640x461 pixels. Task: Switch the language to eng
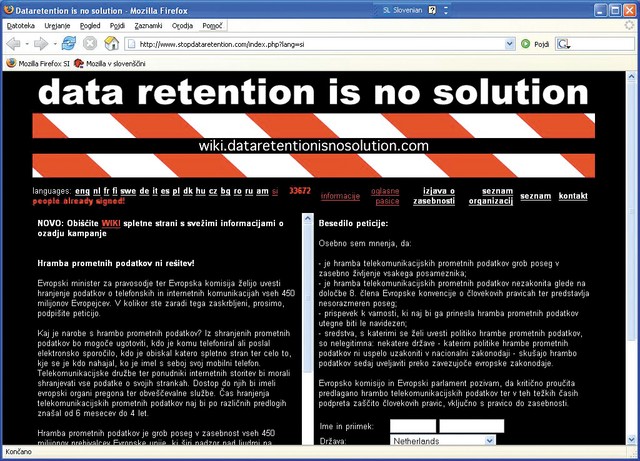(82, 191)
